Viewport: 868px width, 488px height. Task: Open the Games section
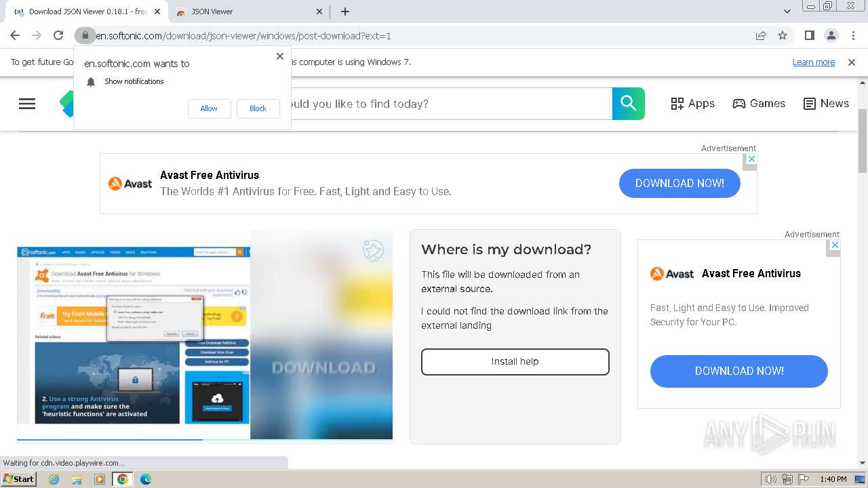(x=759, y=104)
